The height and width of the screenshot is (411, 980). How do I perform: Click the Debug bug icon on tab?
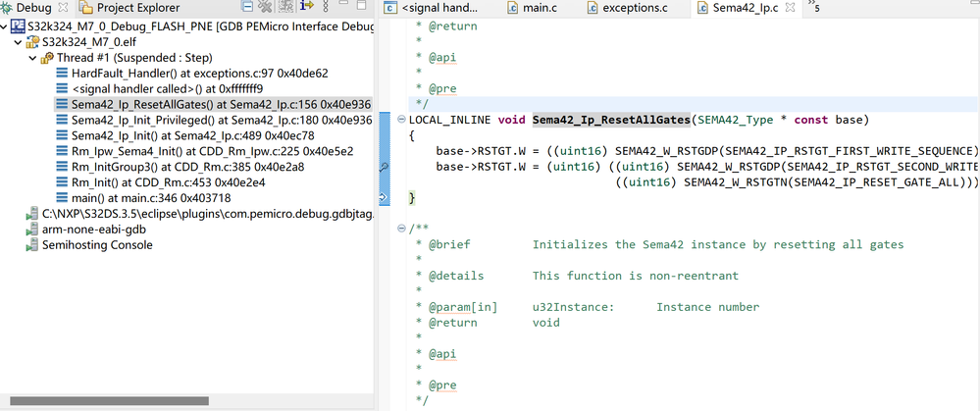pos(7,8)
